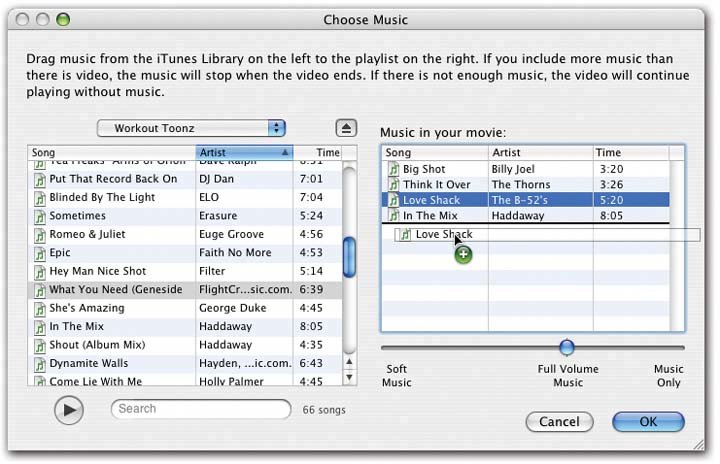Click the note icon beside Think It Over
The image size is (720, 464).
click(x=394, y=185)
